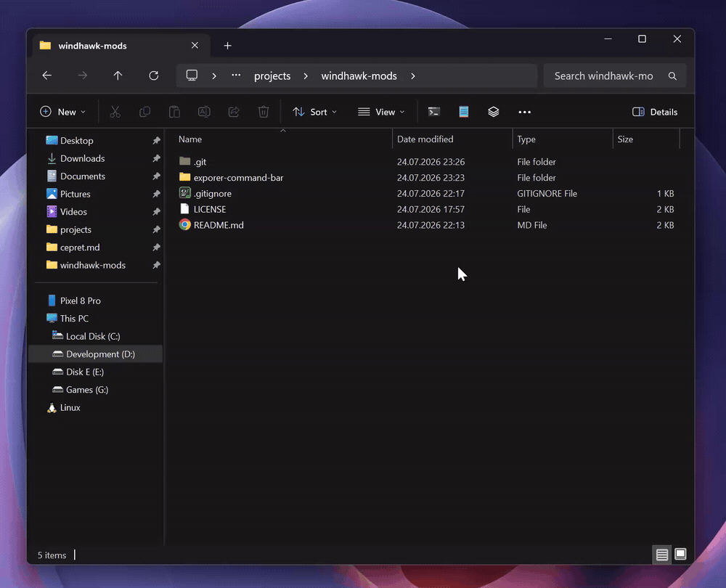Open terminal from the command bar icon
This screenshot has width=726, height=588.
434,112
